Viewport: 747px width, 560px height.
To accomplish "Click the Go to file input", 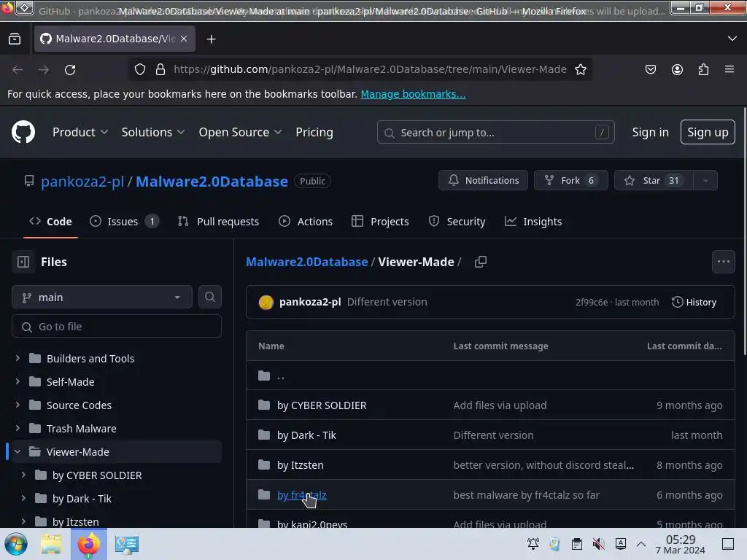I will [x=117, y=326].
